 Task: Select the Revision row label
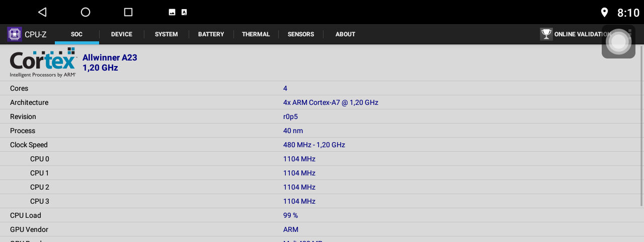tap(23, 116)
